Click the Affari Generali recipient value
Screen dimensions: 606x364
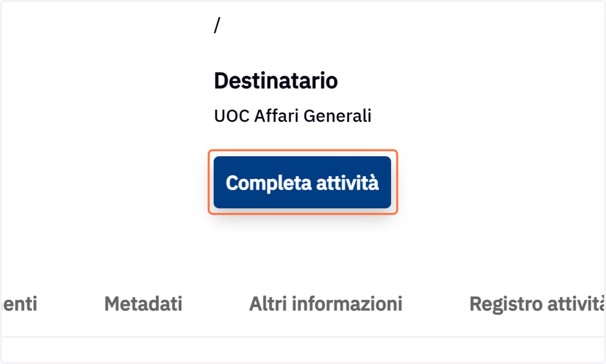click(293, 116)
